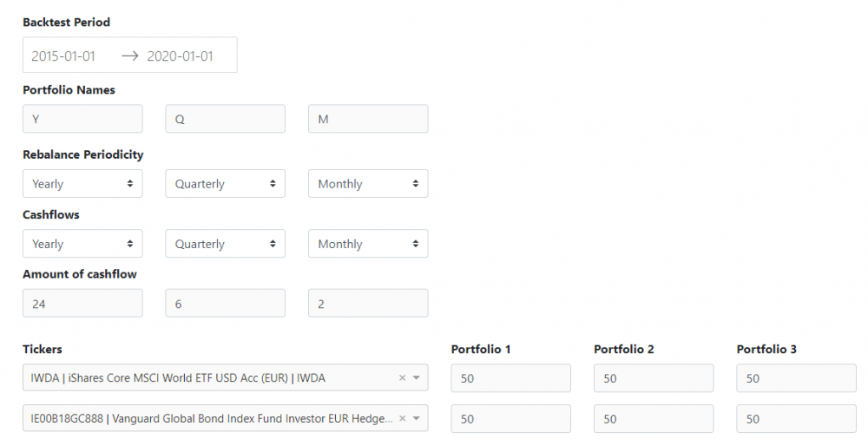Expand the Monthly Cashflows dropdown

pos(368,244)
